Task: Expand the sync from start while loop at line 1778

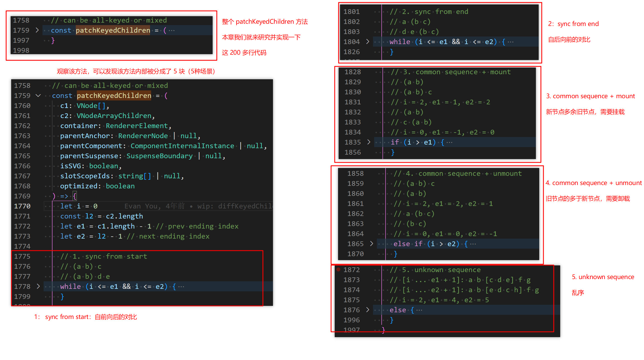Action: click(38, 286)
